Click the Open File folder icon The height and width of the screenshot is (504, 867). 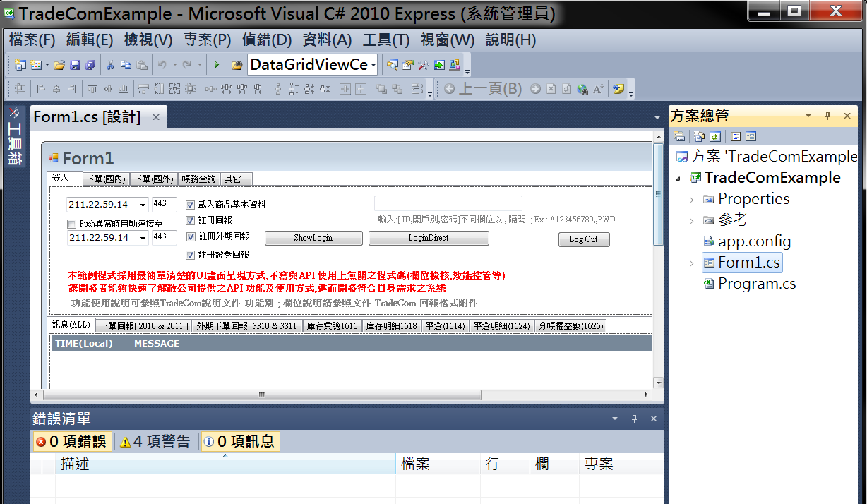(59, 65)
